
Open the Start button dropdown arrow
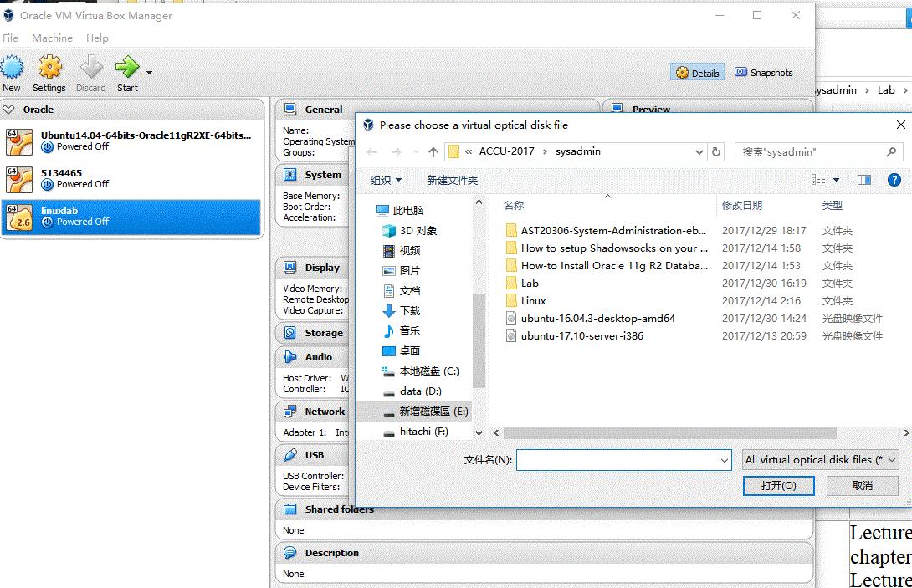point(149,73)
